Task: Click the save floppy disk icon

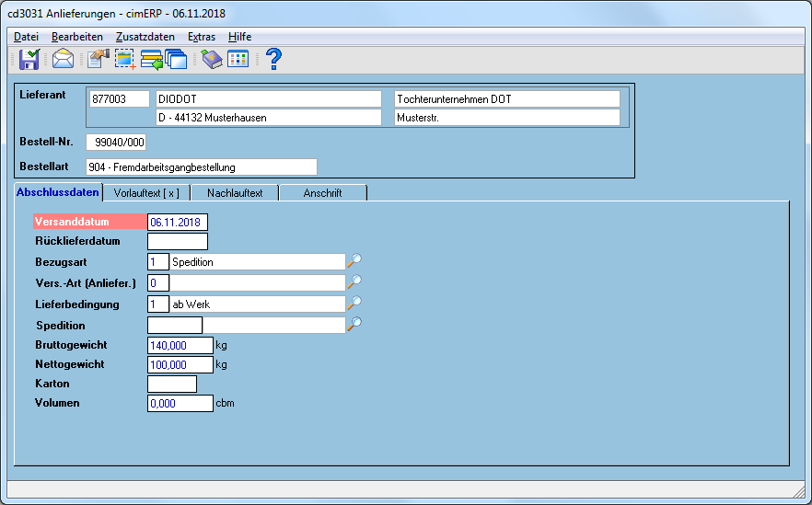Action: [x=29, y=59]
